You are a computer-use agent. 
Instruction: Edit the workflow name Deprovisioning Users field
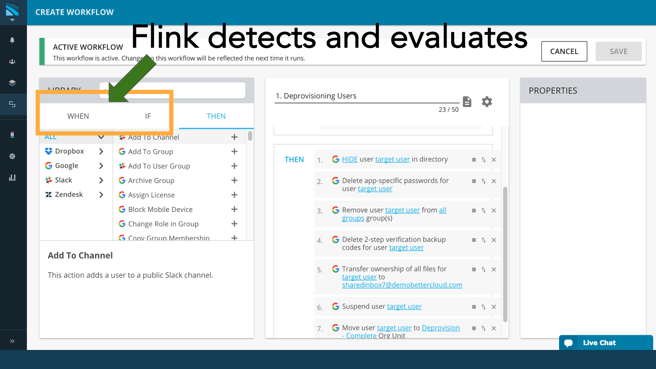(366, 96)
